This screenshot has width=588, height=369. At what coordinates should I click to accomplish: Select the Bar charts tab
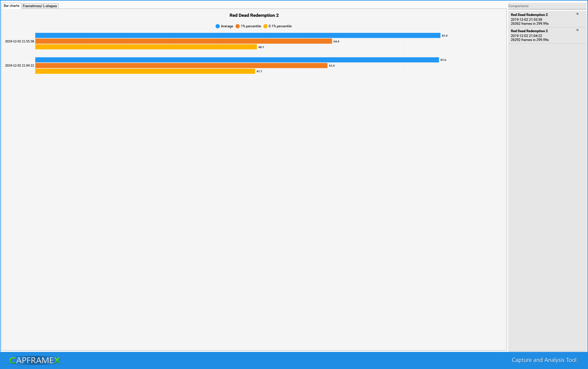click(11, 6)
